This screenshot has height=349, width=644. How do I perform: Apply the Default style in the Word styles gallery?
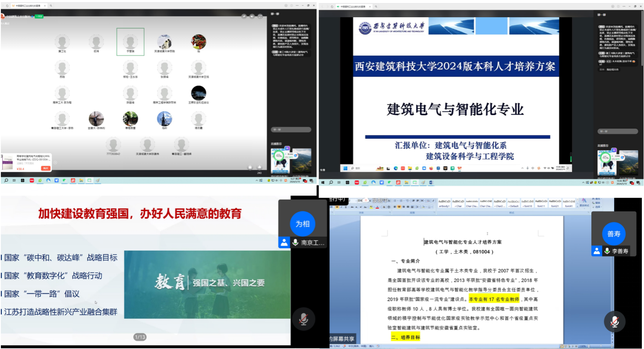pyautogui.click(x=513, y=203)
